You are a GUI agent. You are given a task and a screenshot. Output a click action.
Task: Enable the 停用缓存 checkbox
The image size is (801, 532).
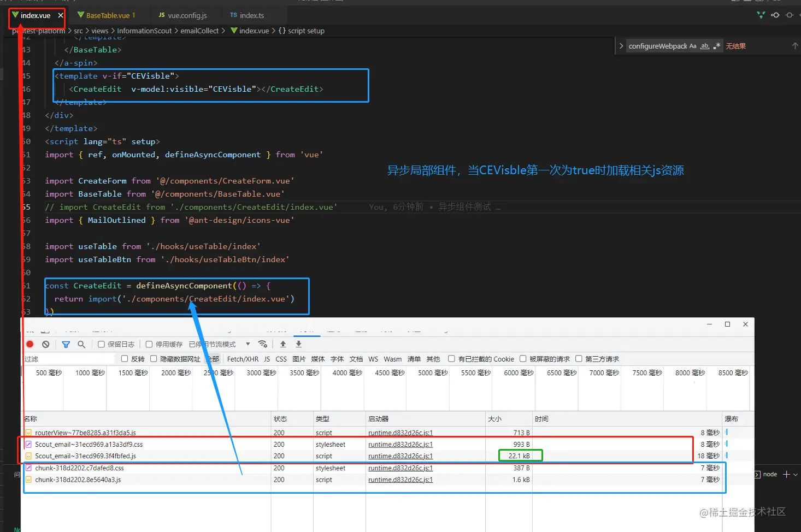click(149, 344)
